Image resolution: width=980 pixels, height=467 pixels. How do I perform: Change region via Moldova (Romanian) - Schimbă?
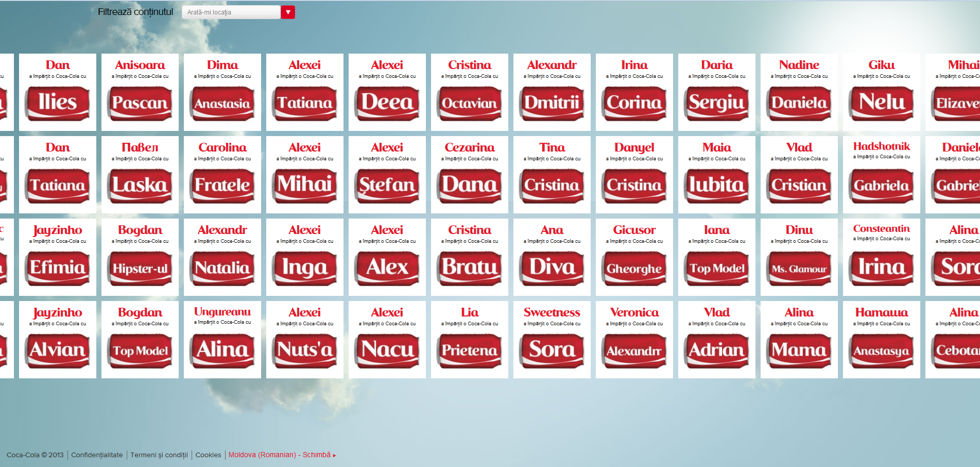click(x=282, y=455)
